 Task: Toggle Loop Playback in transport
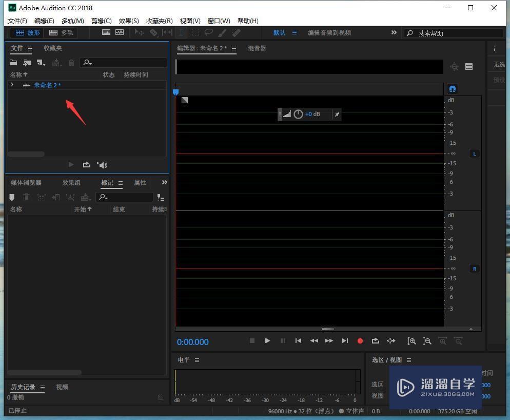[x=376, y=340]
